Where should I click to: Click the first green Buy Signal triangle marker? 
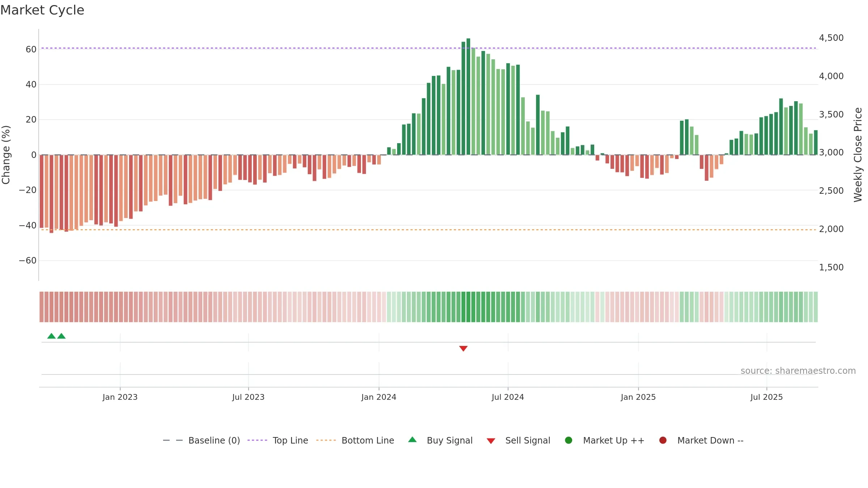(x=51, y=336)
